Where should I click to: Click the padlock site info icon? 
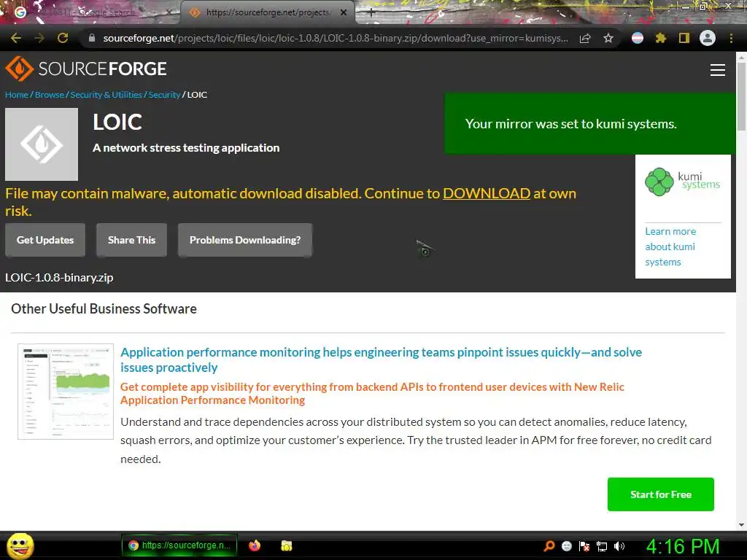(92, 38)
